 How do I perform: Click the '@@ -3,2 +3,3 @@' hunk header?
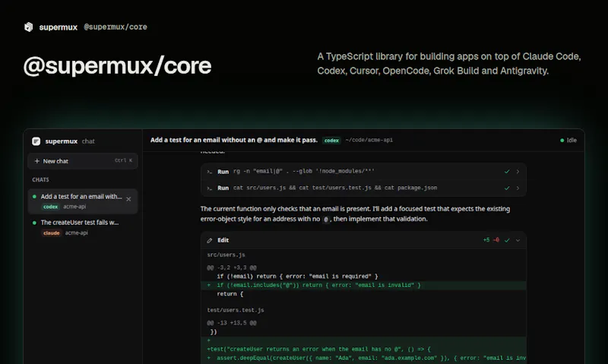coord(232,267)
